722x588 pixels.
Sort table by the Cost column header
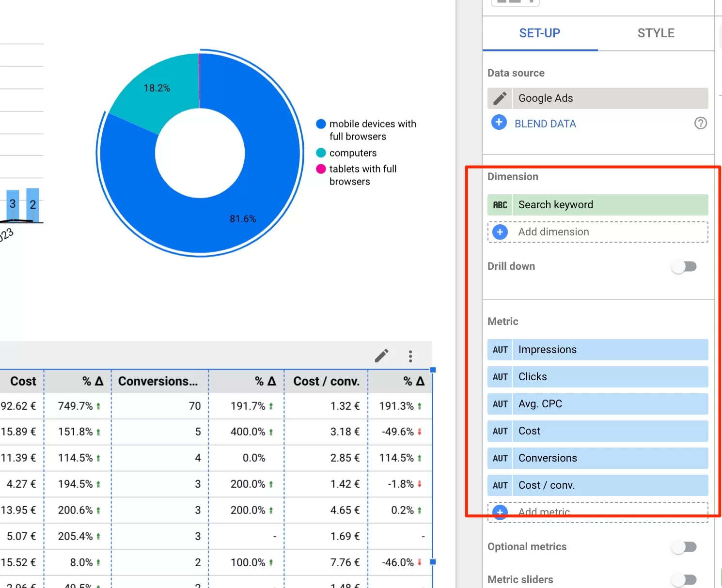[x=23, y=382]
